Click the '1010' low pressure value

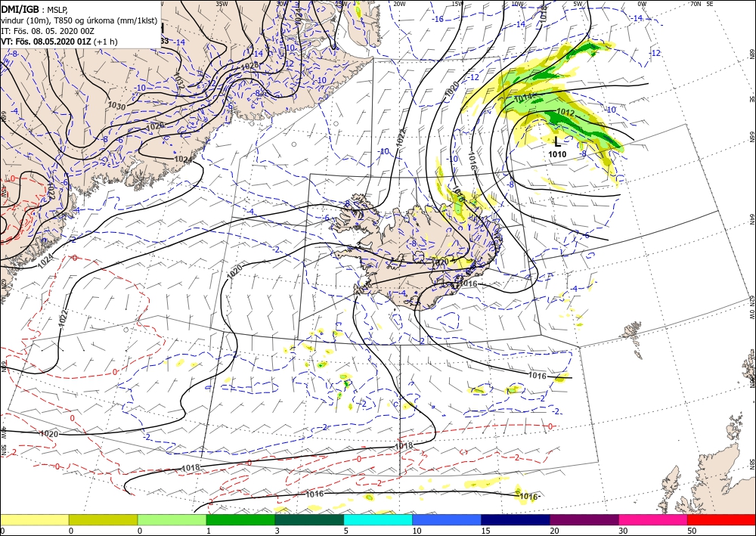557,154
